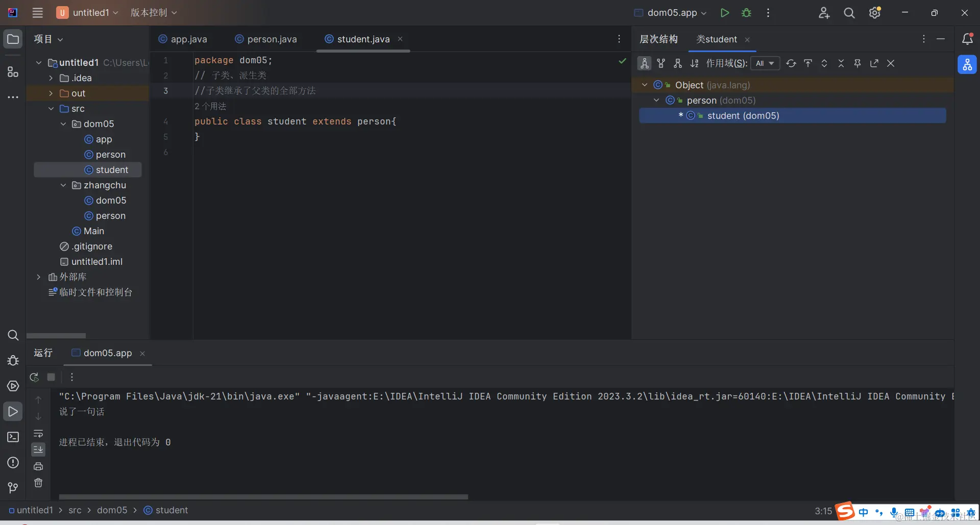This screenshot has height=525, width=980.
Task: Click dom05 in the bottom breadcrumb
Action: 112,510
